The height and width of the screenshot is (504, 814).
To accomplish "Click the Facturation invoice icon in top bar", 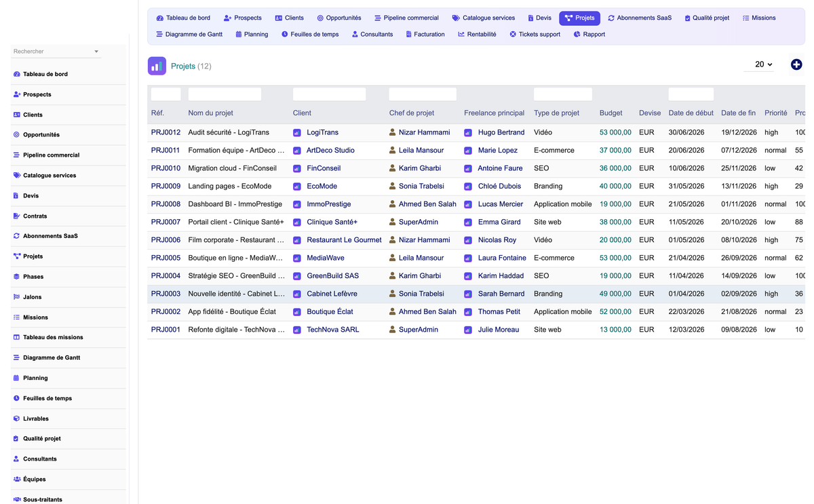I will [x=408, y=34].
